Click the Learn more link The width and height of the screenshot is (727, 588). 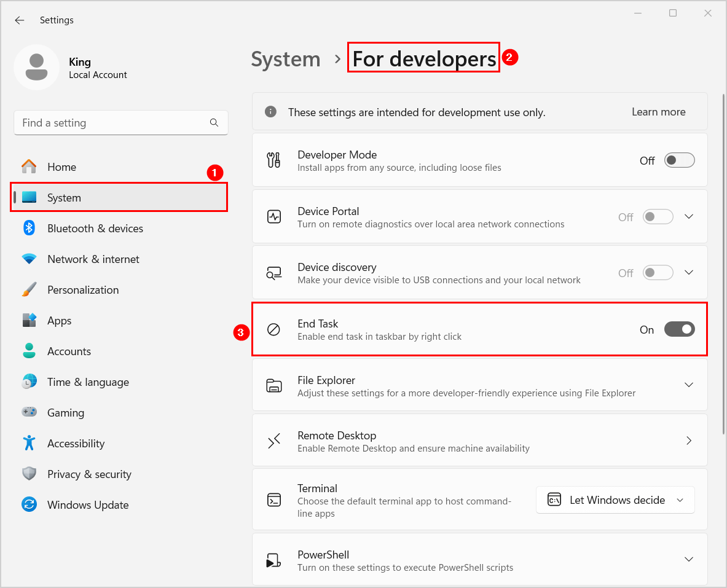click(x=658, y=112)
